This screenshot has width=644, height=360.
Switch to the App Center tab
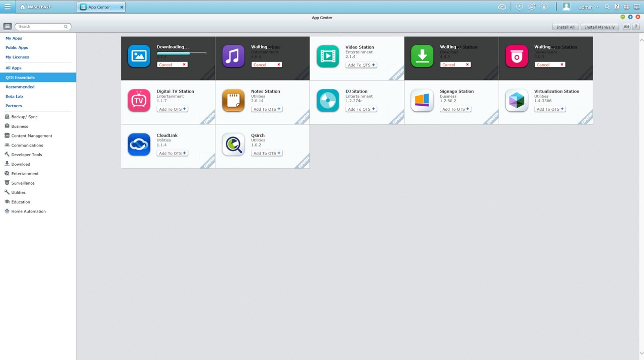pyautogui.click(x=101, y=7)
